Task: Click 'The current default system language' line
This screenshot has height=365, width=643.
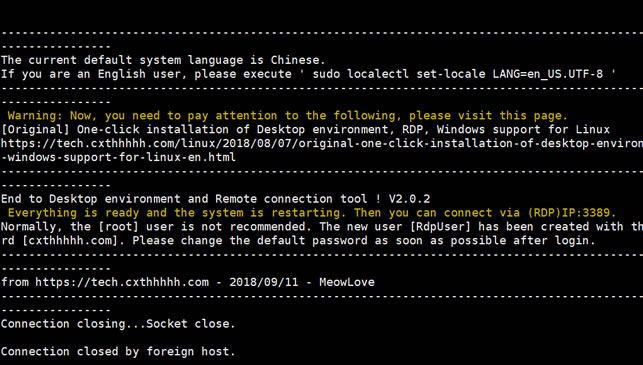Action: (163, 60)
